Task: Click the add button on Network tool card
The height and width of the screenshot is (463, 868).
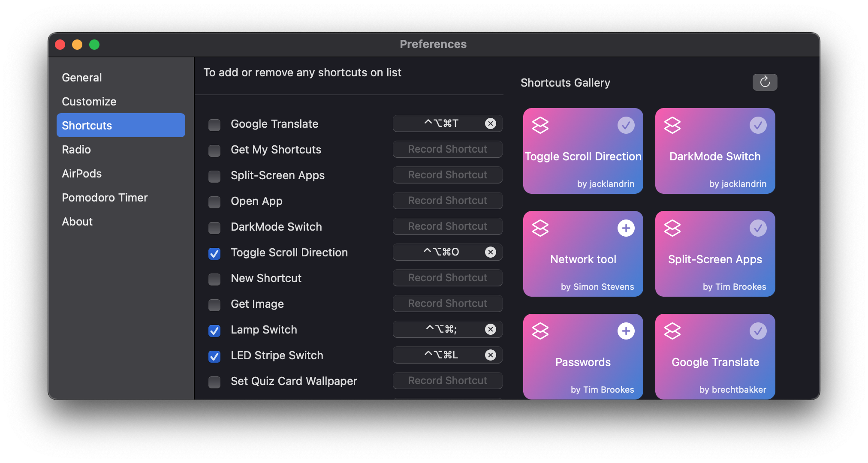Action: (626, 228)
